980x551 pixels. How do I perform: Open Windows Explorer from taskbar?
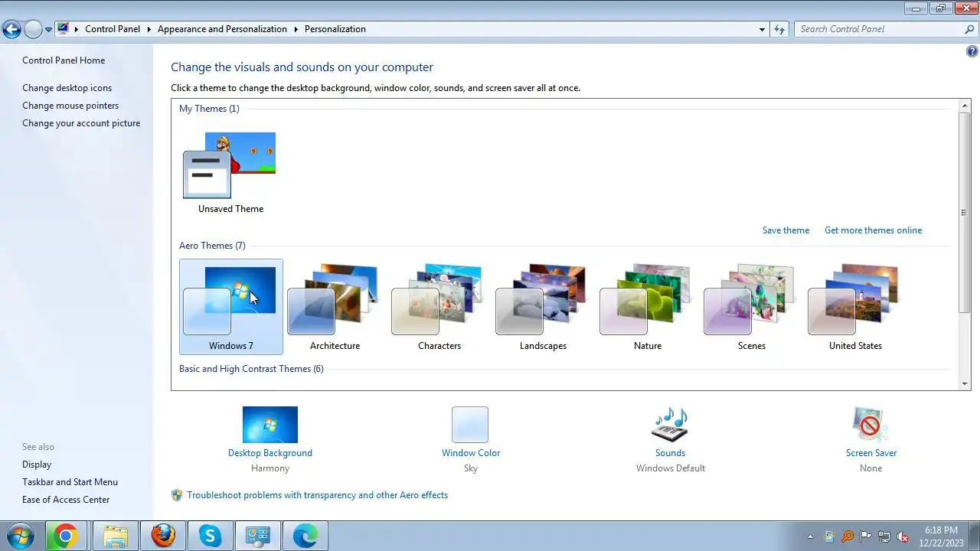click(x=116, y=536)
